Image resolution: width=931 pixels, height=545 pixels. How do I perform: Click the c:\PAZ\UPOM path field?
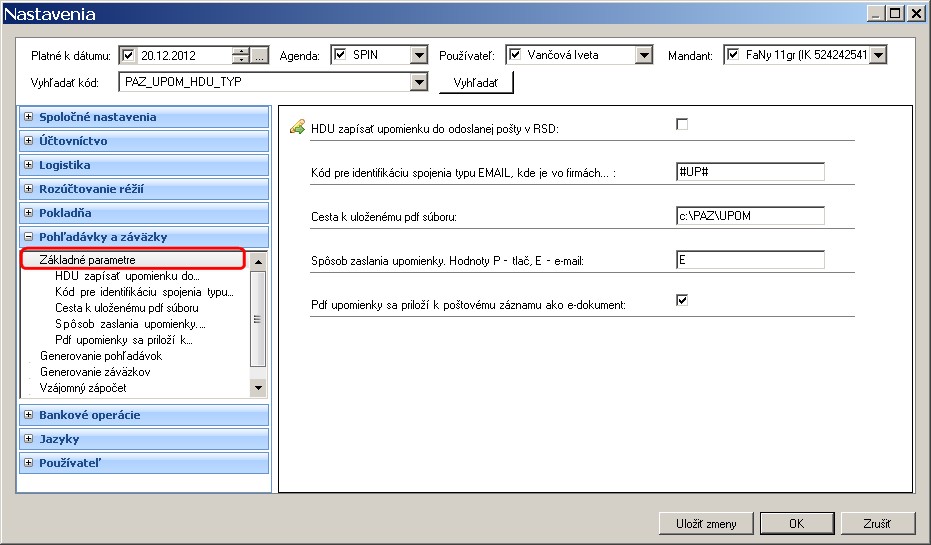750,216
